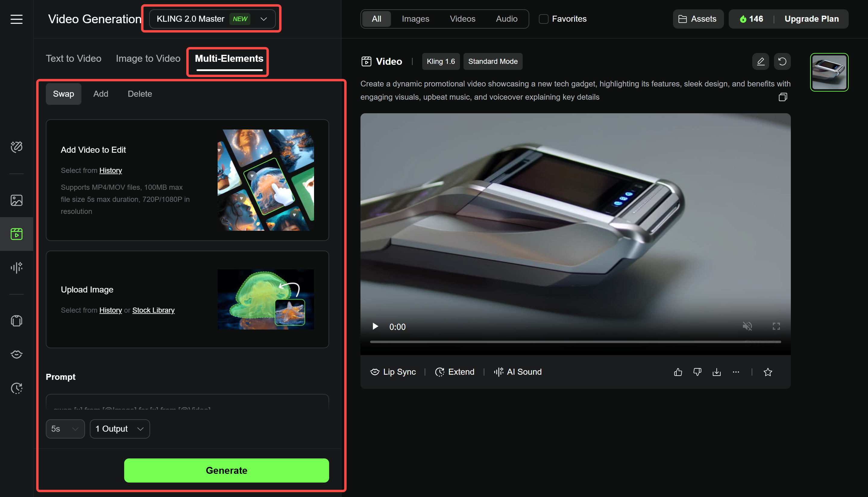Open the hamburger menu
Viewport: 868px width, 497px height.
click(x=16, y=19)
